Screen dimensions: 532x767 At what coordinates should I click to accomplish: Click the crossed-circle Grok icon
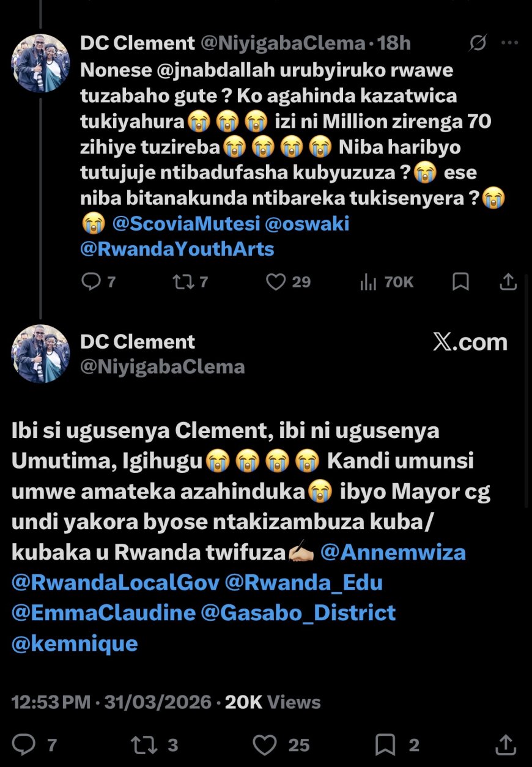point(477,43)
